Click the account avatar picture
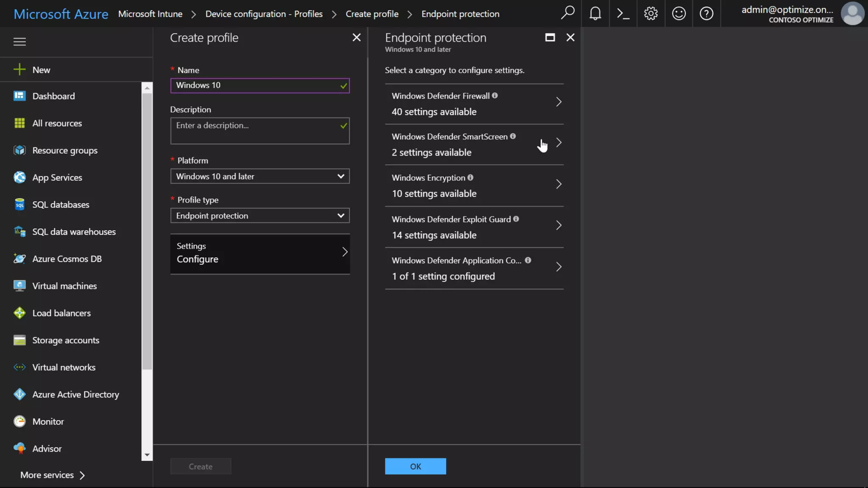Image resolution: width=868 pixels, height=488 pixels. (852, 14)
